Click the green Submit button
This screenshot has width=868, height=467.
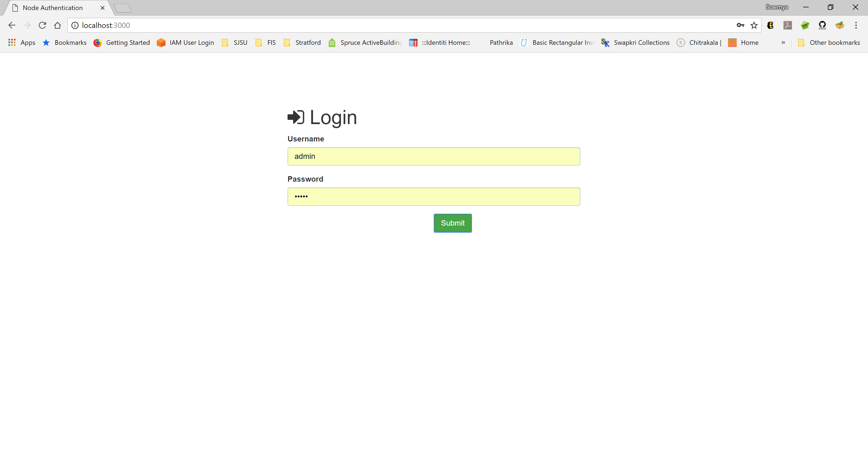(x=452, y=223)
